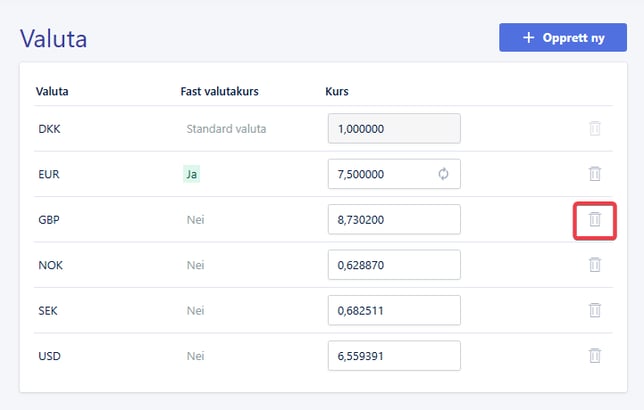Click the Kurs column header
Image resolution: width=644 pixels, height=410 pixels.
[336, 92]
